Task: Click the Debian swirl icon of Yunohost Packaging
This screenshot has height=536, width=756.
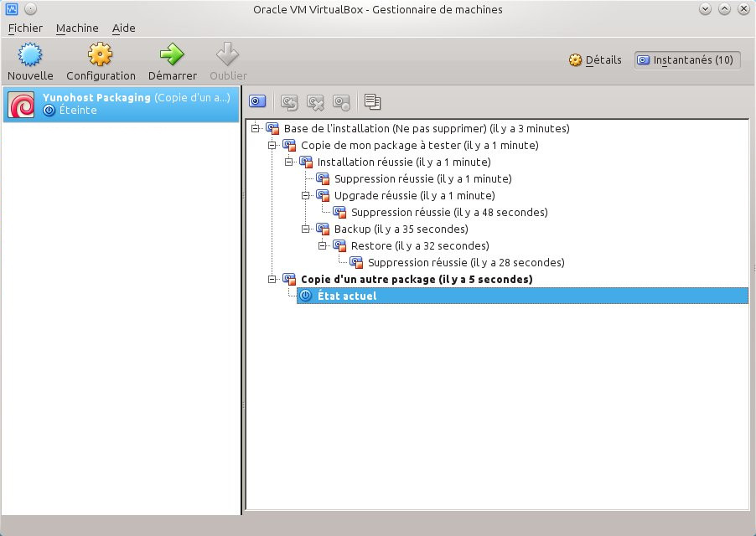Action: 21,104
